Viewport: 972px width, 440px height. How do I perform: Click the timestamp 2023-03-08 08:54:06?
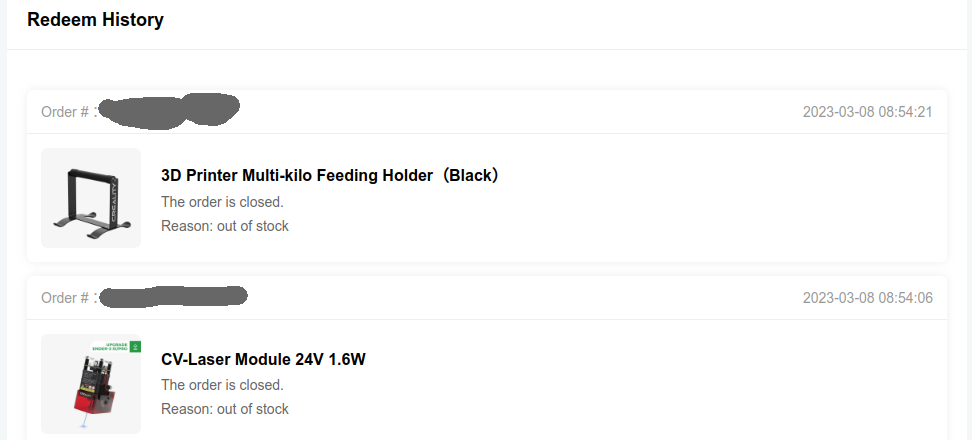click(867, 297)
